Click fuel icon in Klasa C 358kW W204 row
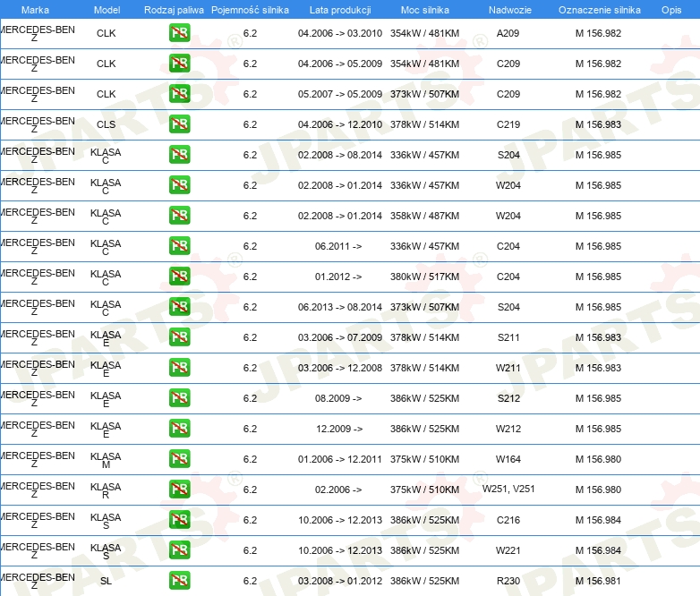Screen dimensions: 700x596 click(179, 215)
